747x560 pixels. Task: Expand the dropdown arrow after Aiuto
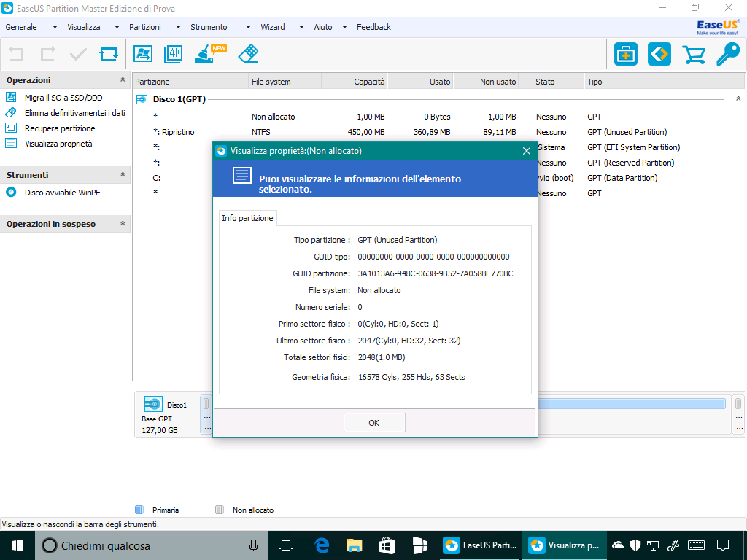click(345, 27)
